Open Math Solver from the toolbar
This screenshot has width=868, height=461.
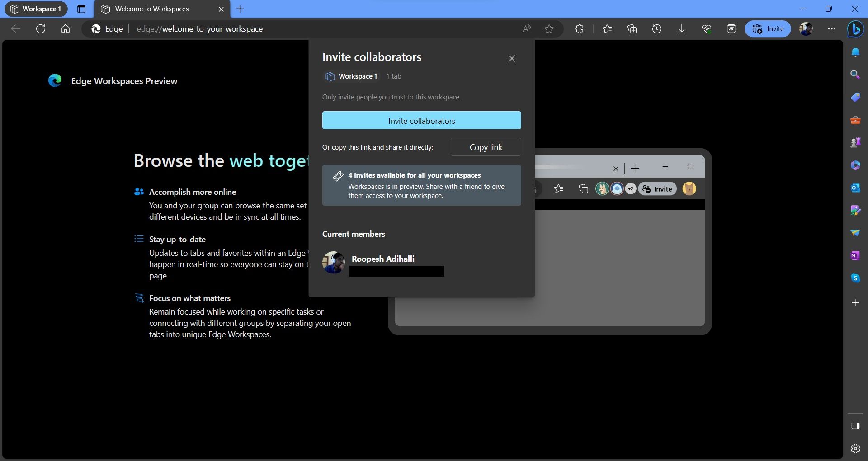coord(731,28)
